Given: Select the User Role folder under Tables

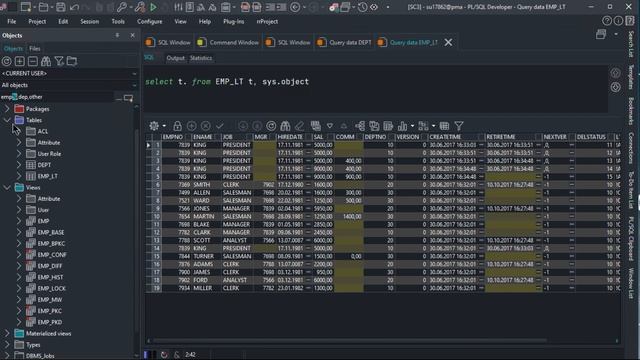Looking at the screenshot, I should (49, 154).
